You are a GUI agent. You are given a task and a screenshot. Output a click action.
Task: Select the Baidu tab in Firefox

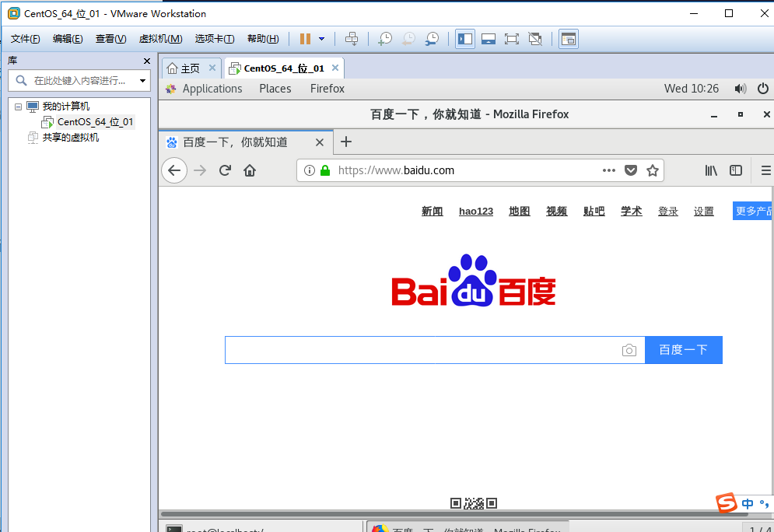coord(235,142)
